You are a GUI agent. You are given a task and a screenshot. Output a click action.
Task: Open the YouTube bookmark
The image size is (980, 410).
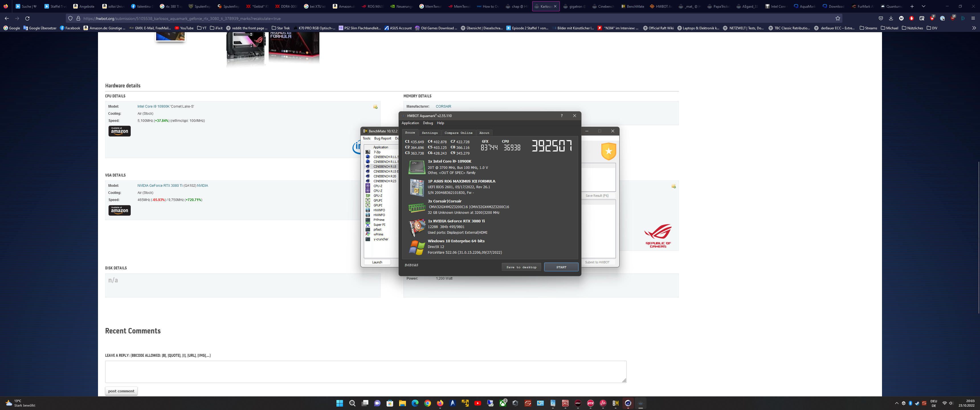pos(184,28)
